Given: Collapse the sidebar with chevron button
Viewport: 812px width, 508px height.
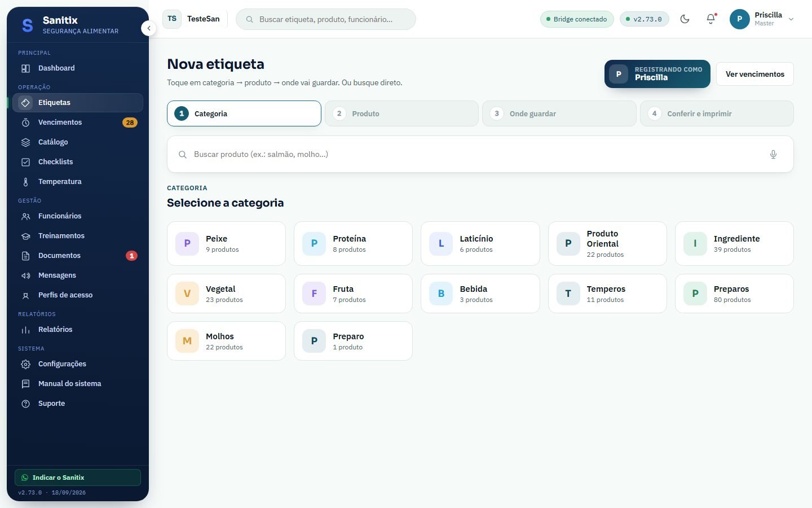Looking at the screenshot, I should 148,28.
